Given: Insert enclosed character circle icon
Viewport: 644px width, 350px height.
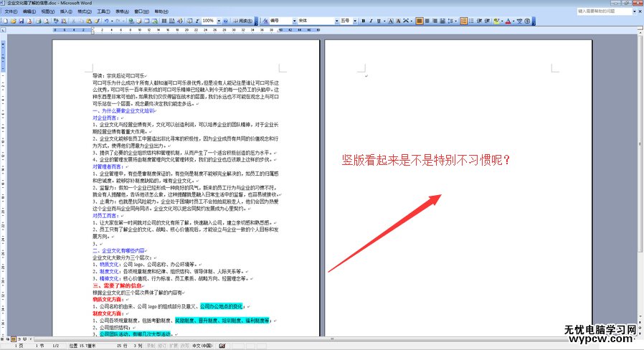Looking at the screenshot, I should 527,21.
